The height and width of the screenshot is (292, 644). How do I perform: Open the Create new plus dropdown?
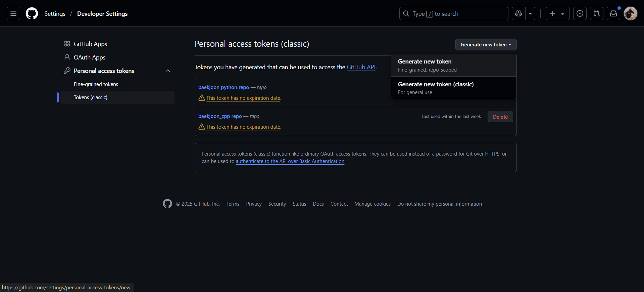point(557,13)
